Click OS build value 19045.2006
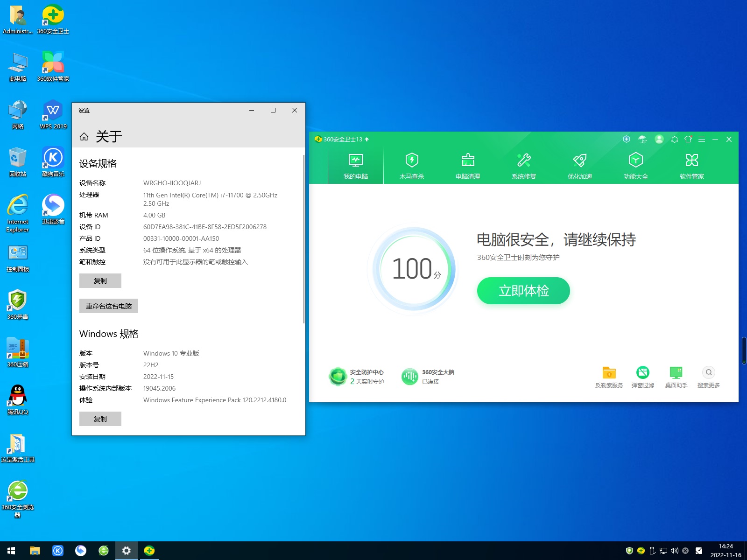This screenshot has height=560, width=747. click(160, 388)
